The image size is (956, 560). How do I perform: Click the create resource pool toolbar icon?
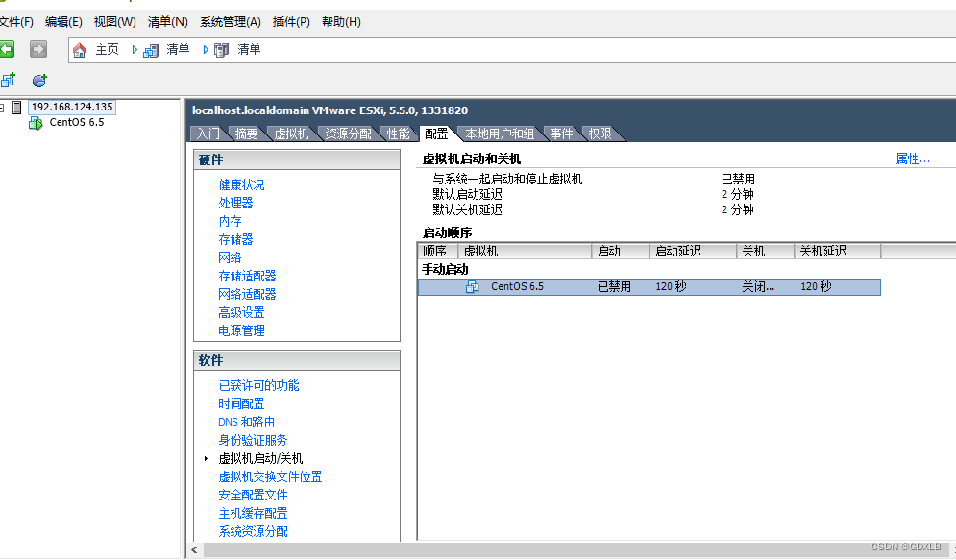(x=38, y=80)
